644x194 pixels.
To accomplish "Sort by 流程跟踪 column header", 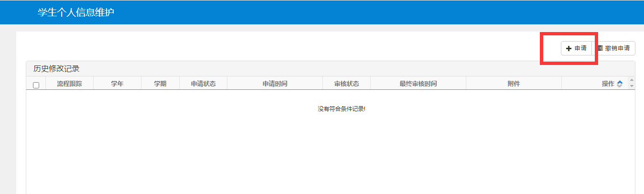I will click(69, 84).
